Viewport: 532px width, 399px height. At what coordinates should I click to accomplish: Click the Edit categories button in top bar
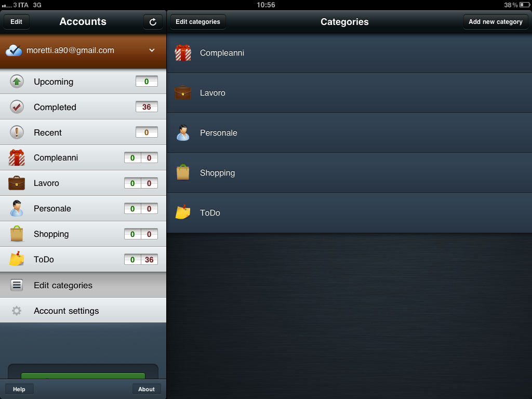[198, 22]
